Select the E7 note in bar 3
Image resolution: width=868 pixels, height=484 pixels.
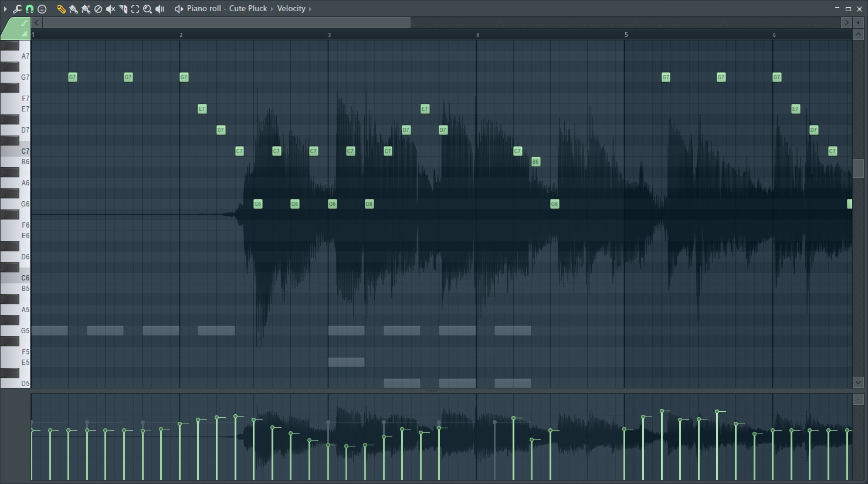(425, 109)
